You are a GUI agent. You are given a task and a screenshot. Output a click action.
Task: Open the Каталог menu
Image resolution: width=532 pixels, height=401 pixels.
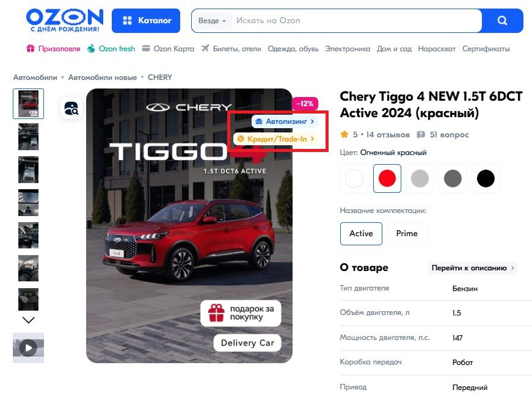[x=146, y=21]
